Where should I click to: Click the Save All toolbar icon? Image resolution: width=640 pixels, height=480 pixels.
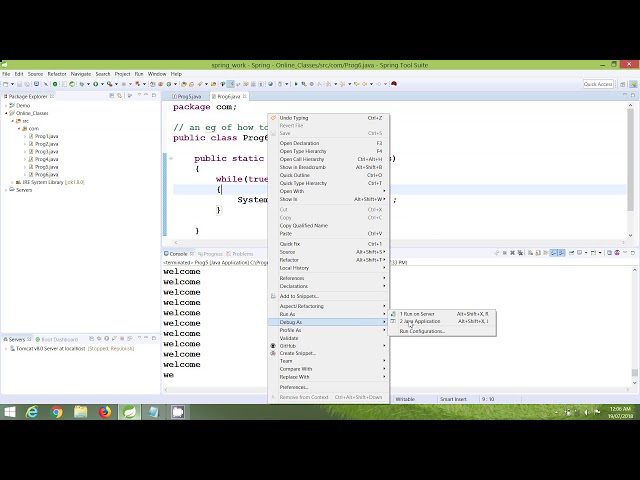coord(27,84)
